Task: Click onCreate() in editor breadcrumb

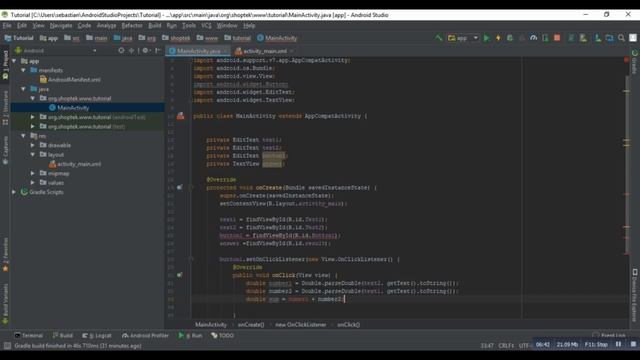Action: tap(251, 325)
